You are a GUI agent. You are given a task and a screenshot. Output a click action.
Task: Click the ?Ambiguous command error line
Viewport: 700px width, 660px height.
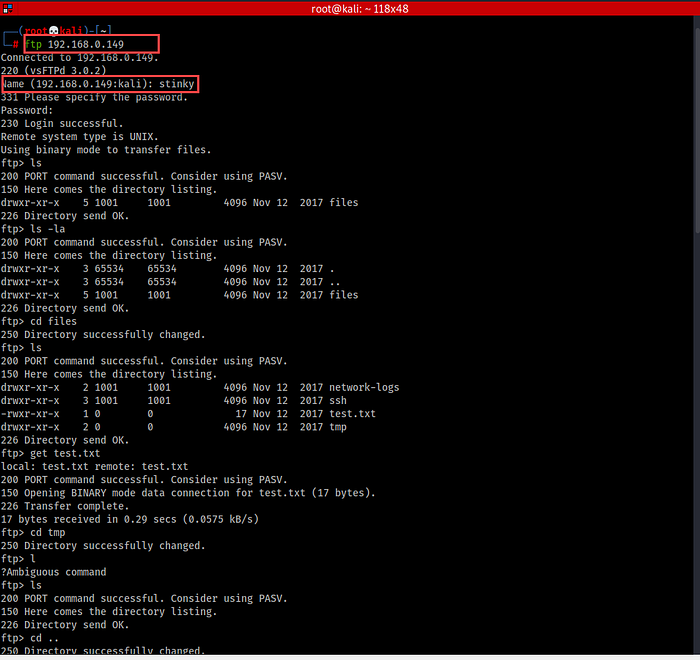[x=53, y=572]
